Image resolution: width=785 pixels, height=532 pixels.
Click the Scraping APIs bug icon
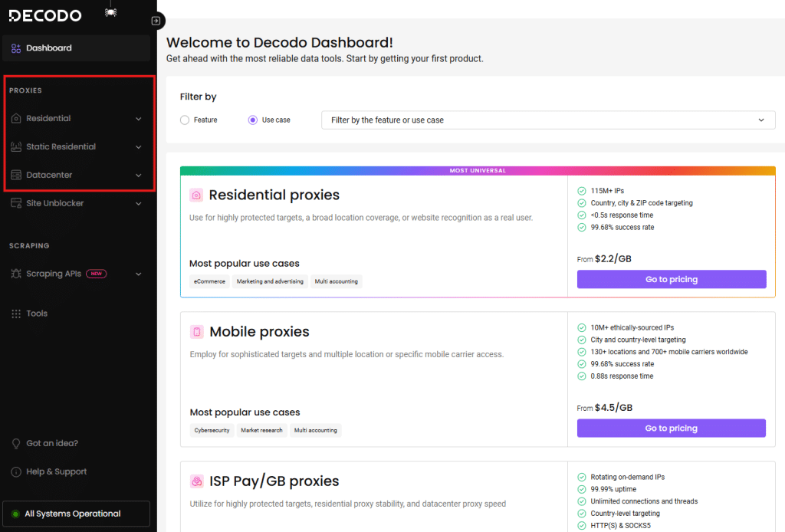pos(16,274)
